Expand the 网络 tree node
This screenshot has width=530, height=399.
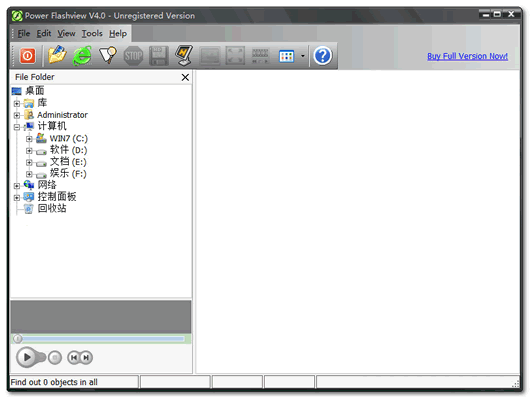17,186
